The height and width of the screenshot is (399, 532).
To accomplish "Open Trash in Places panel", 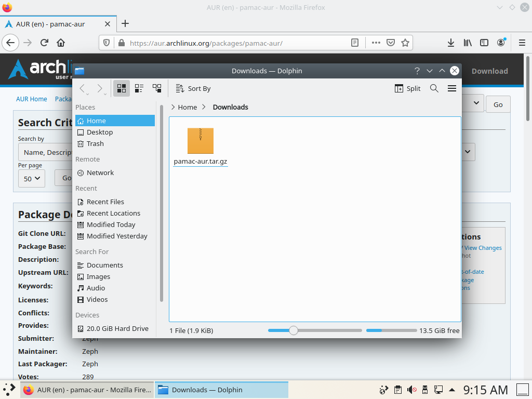I will pos(115,144).
